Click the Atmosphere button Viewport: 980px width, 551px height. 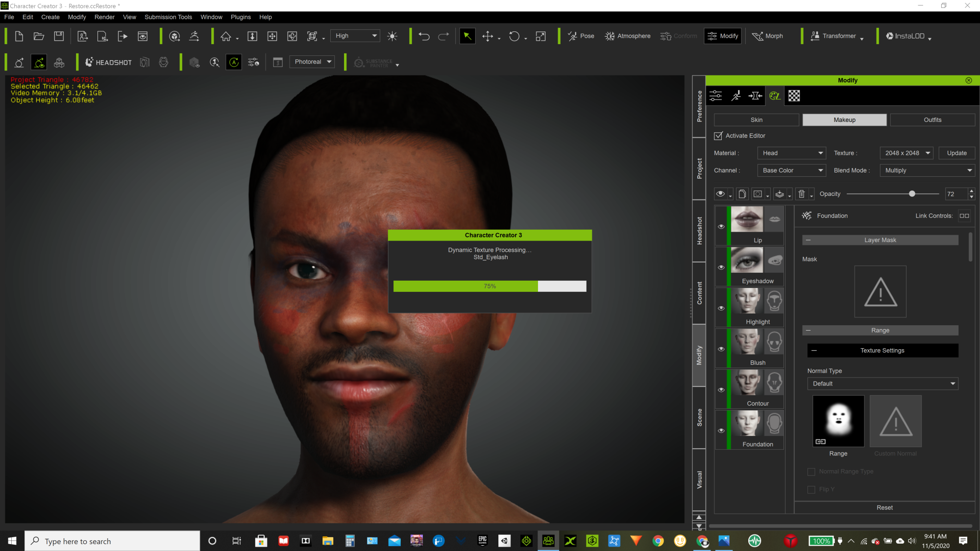point(628,36)
